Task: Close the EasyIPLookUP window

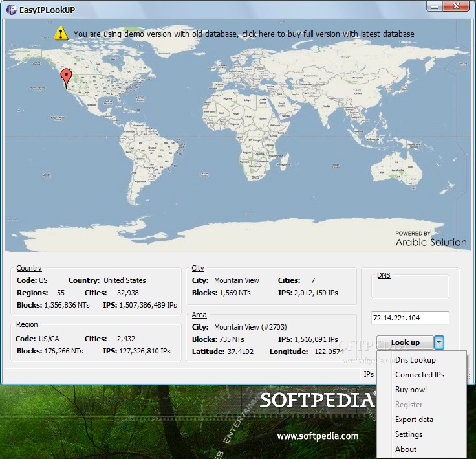Action: click(456, 6)
